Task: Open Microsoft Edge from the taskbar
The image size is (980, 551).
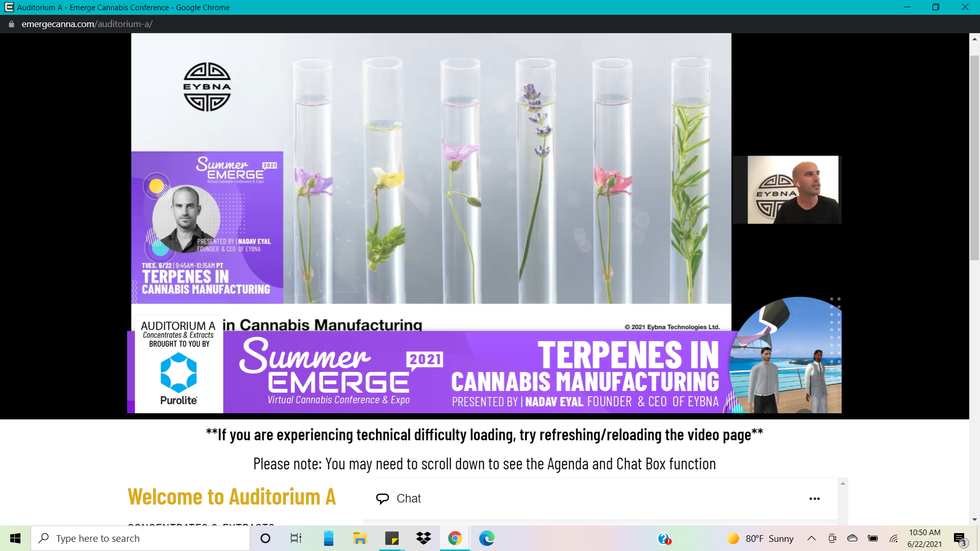Action: tap(486, 538)
